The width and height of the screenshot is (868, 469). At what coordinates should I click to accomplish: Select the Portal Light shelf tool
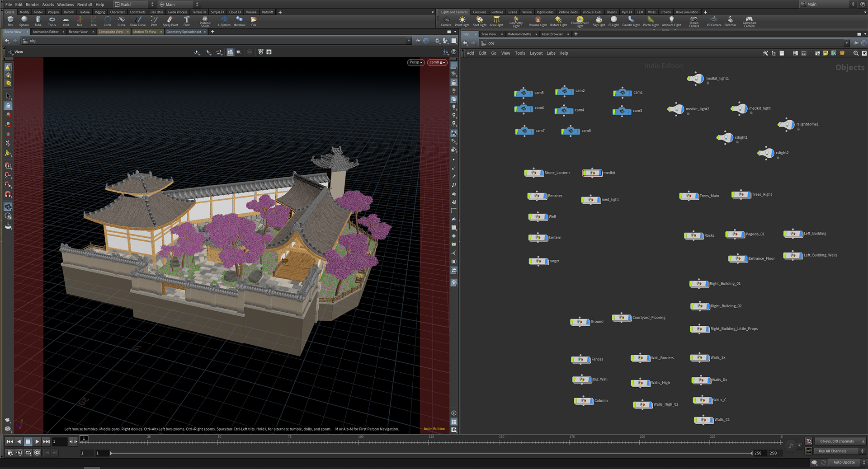651,21
